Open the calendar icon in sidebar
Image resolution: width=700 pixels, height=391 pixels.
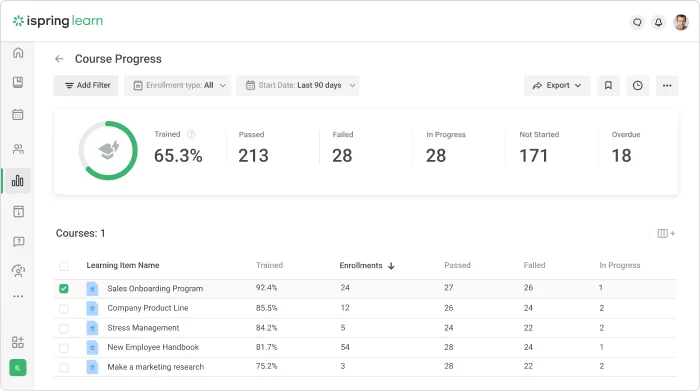pyautogui.click(x=18, y=114)
